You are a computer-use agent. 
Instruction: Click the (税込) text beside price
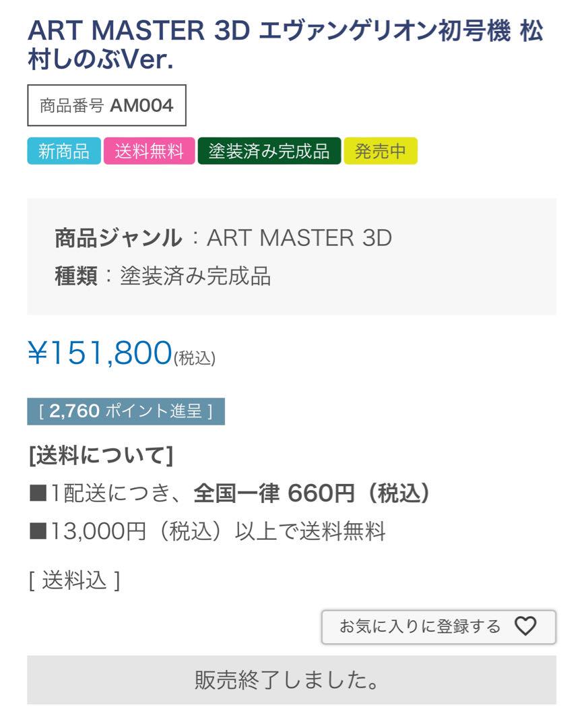195,358
